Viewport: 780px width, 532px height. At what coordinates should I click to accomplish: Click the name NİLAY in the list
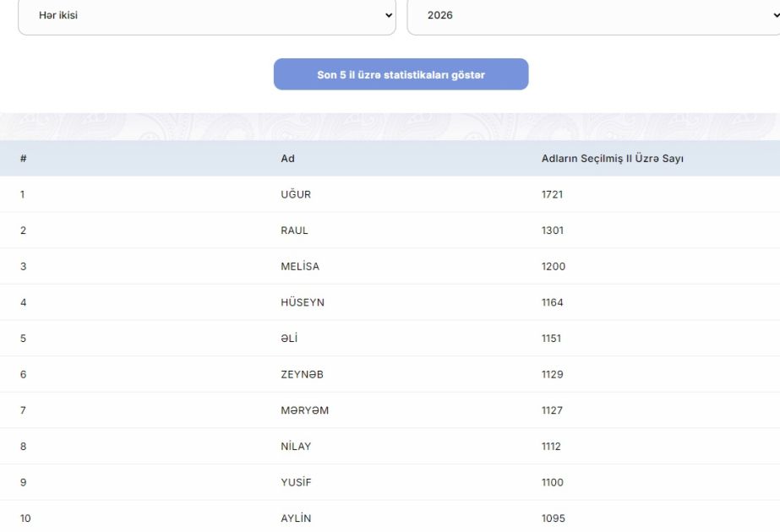(296, 447)
